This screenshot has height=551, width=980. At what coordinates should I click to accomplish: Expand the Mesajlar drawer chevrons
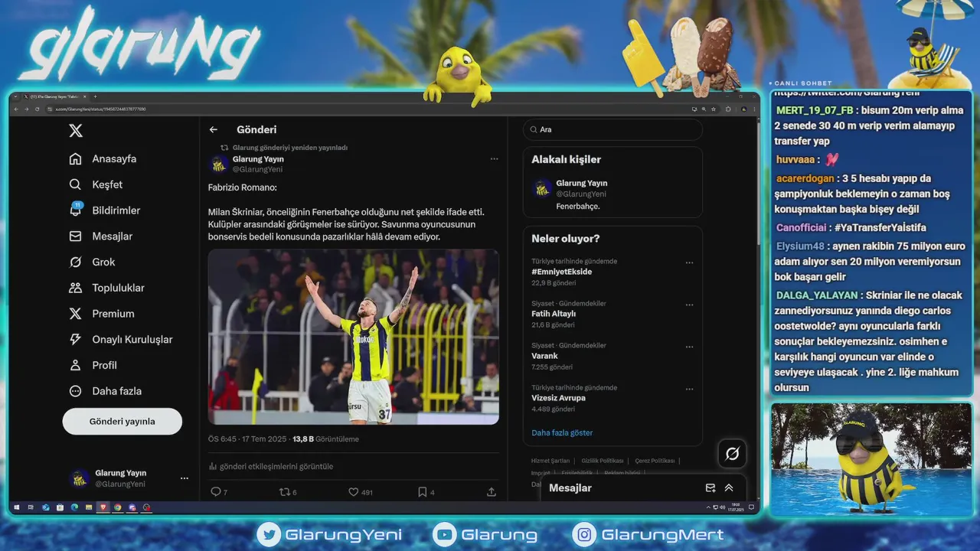729,487
